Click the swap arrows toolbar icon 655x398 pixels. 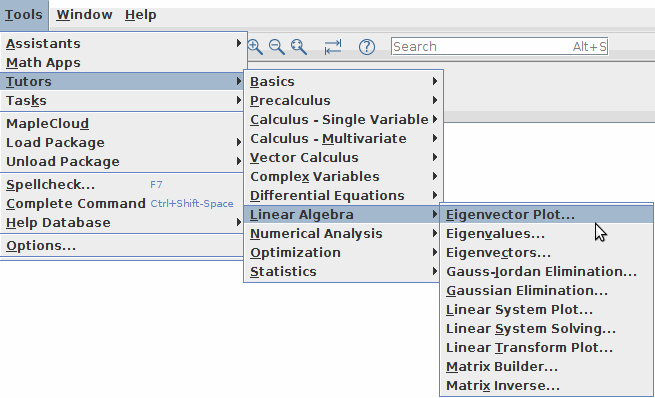click(333, 47)
